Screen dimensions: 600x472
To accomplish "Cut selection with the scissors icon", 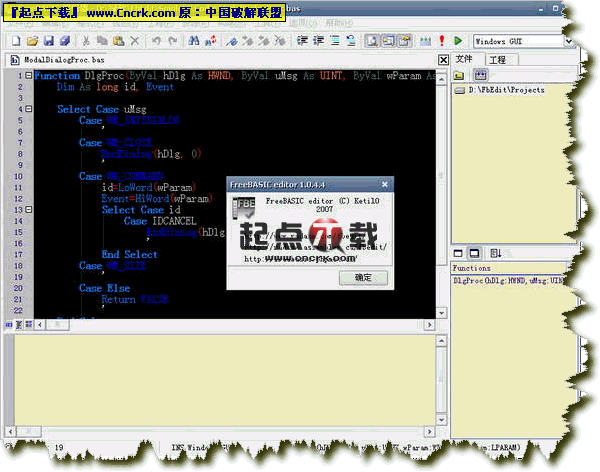I will pos(86,41).
